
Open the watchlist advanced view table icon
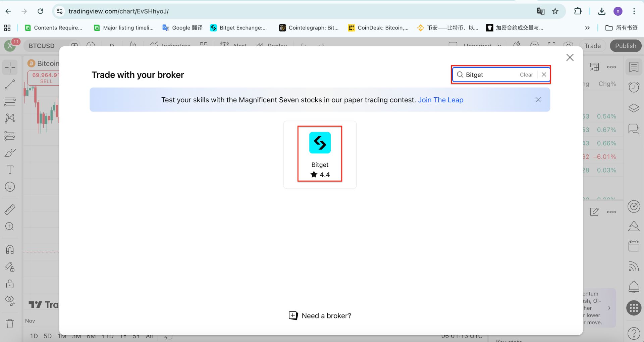pyautogui.click(x=594, y=67)
